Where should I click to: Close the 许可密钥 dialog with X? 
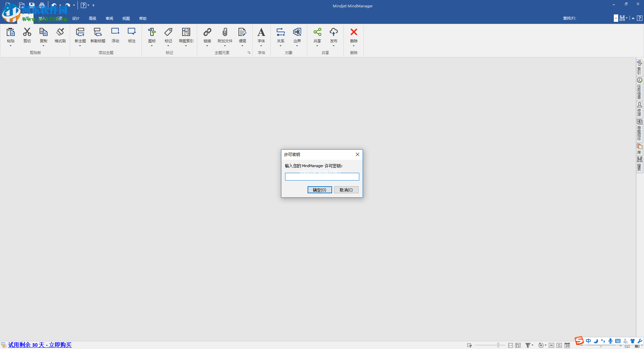(x=358, y=154)
